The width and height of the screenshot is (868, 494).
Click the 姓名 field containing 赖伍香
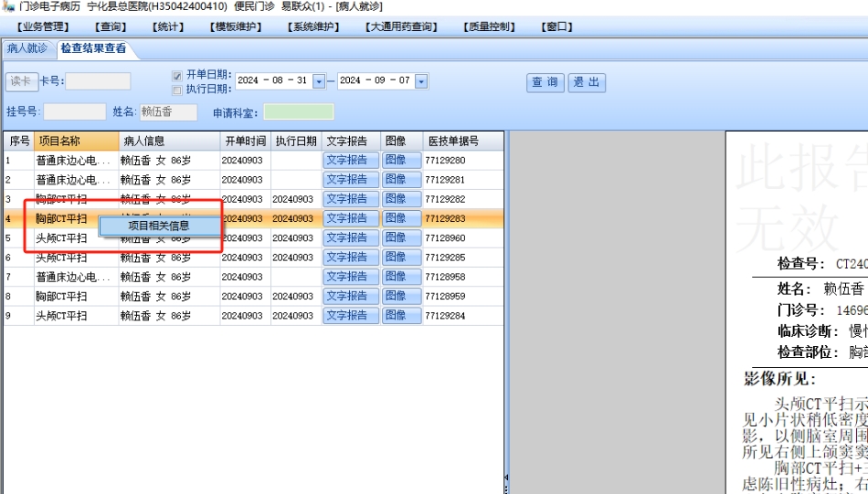tap(168, 111)
